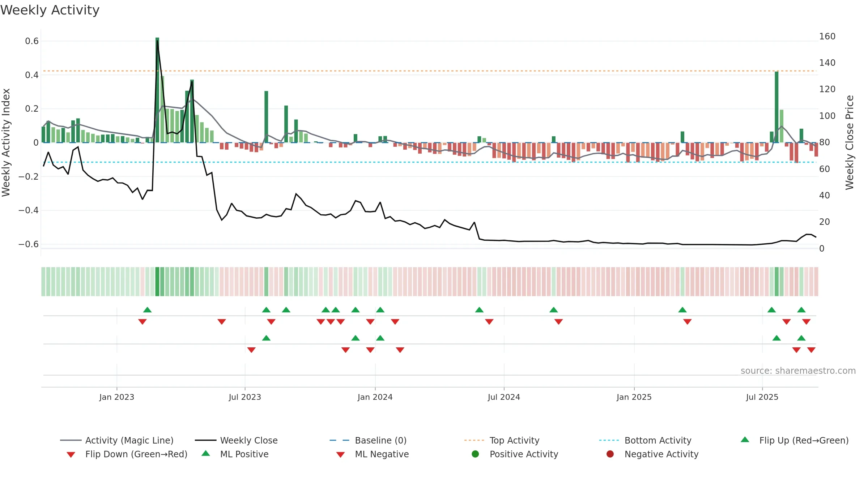This screenshot has width=868, height=488.
Task: Click the Flip Down red triangle legend icon
Action: point(71,455)
